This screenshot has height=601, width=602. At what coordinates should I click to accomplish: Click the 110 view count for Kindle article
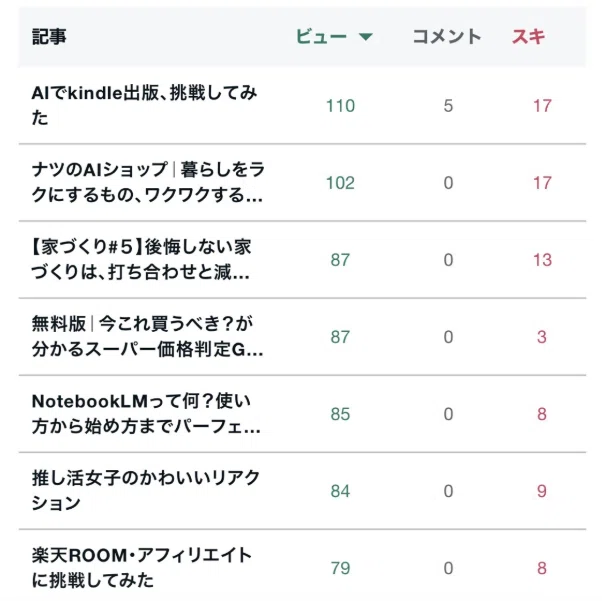coord(340,106)
